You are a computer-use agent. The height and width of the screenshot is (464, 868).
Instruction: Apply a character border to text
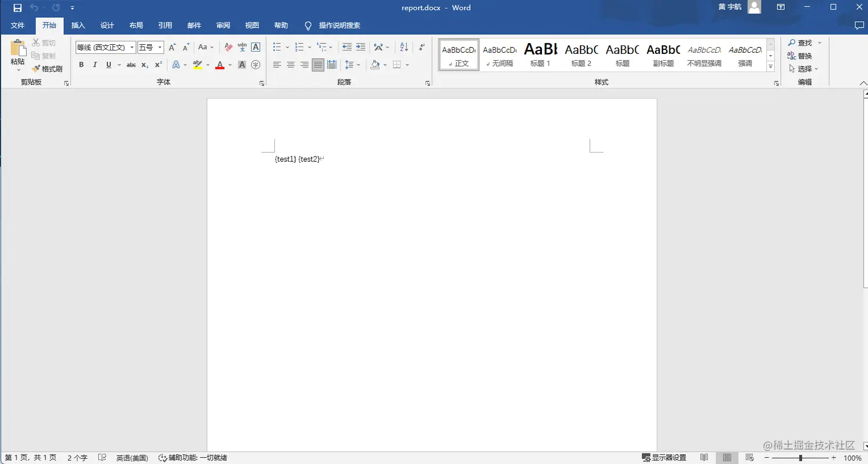point(256,47)
